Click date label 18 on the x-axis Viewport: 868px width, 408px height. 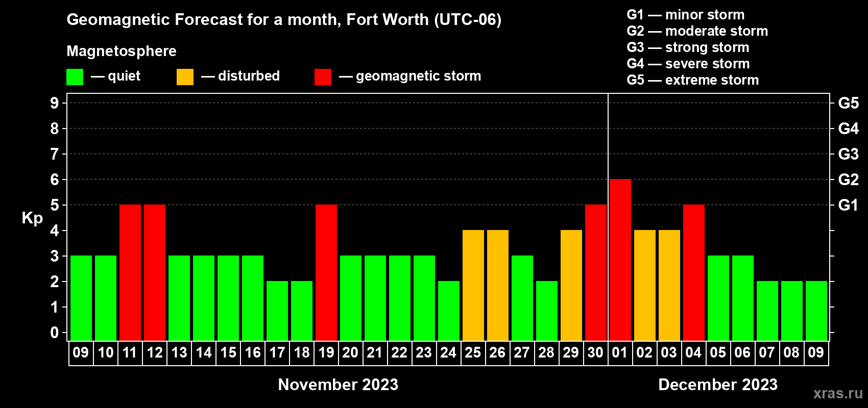302,353
